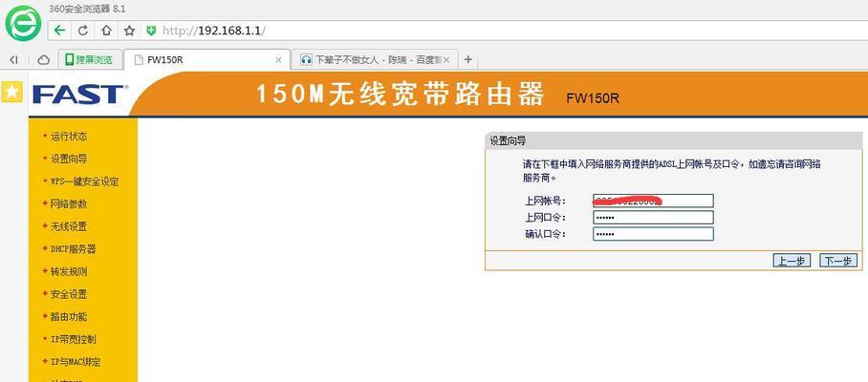Image resolution: width=868 pixels, height=382 pixels.
Task: Click the 上网帐号 input field
Action: coord(653,201)
